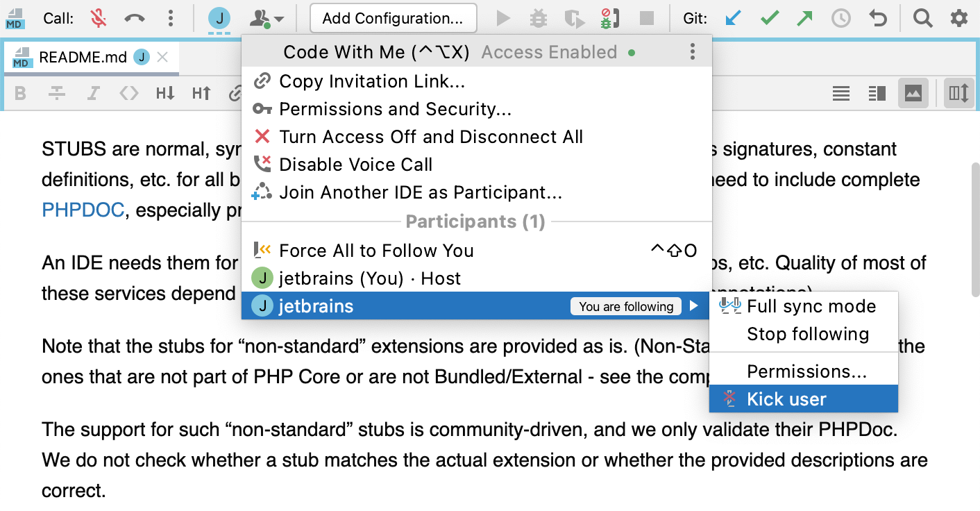This screenshot has height=511, width=980.
Task: Hang up the voice call
Action: click(x=135, y=19)
